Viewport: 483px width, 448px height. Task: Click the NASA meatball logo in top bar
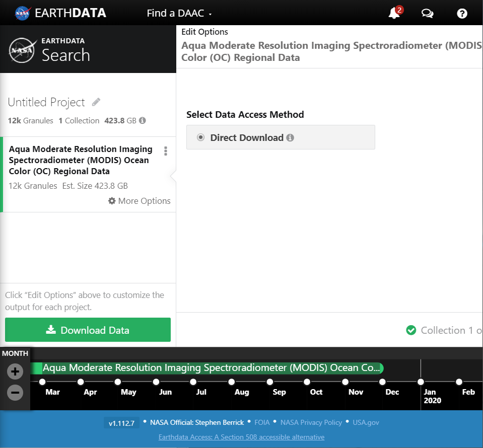pos(23,13)
